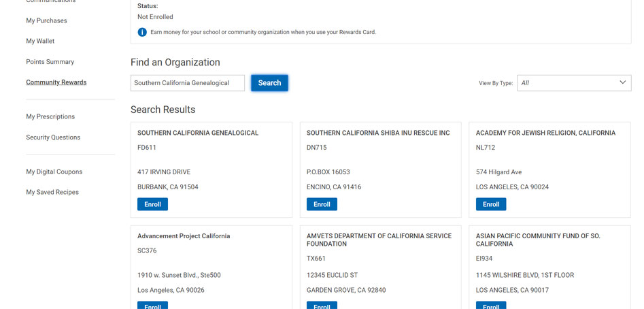The height and width of the screenshot is (309, 644).
Task: Open My Wallet in the sidebar
Action: pos(40,41)
